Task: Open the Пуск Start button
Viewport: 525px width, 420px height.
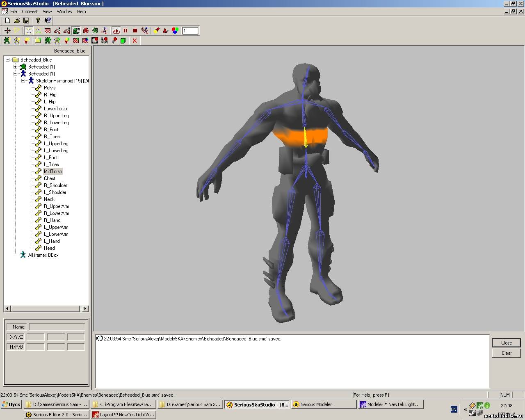Action: (x=11, y=404)
